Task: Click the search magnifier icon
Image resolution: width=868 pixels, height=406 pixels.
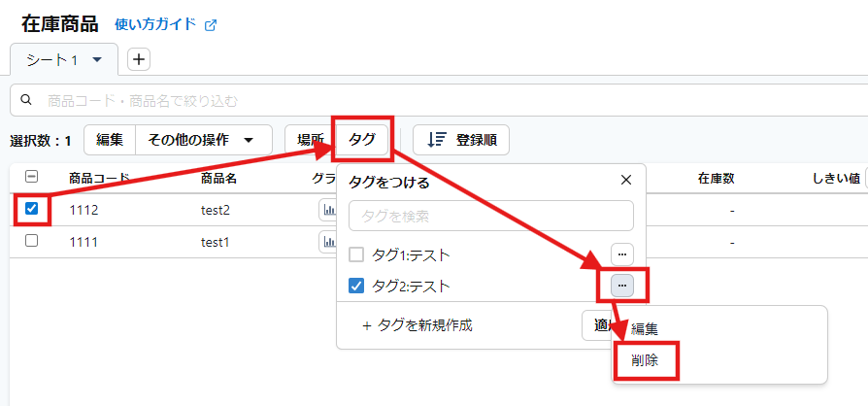Action: [27, 100]
